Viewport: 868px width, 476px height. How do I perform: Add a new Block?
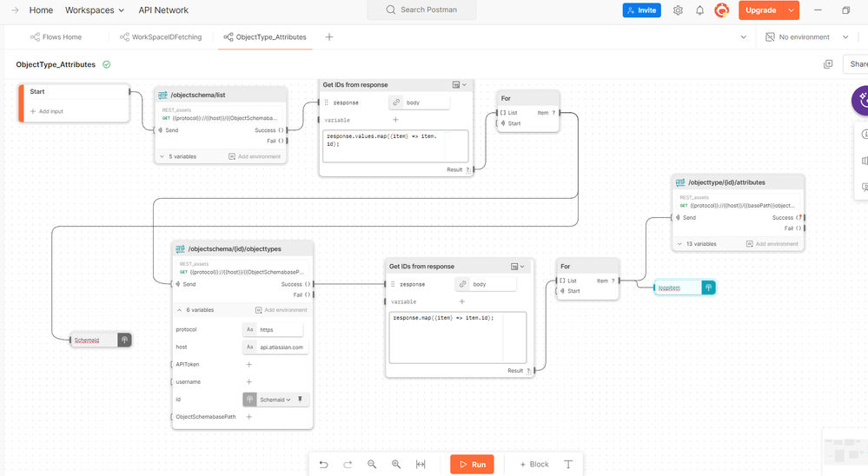[x=534, y=465]
